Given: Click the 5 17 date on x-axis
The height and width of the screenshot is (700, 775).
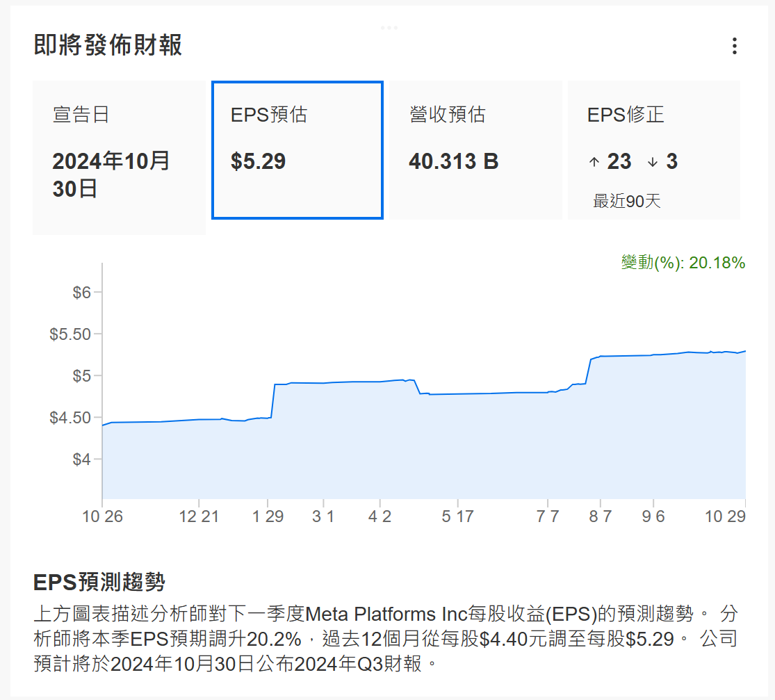Looking at the screenshot, I should tap(457, 516).
